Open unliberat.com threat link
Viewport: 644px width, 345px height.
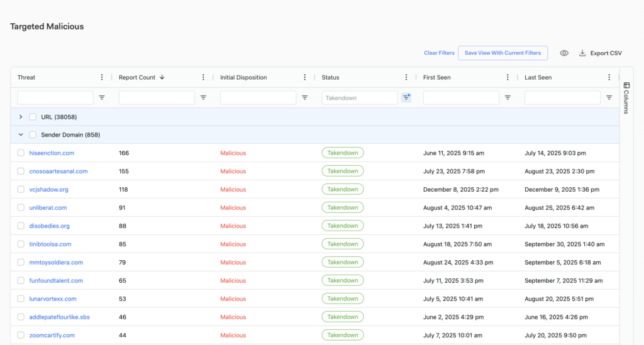point(48,207)
